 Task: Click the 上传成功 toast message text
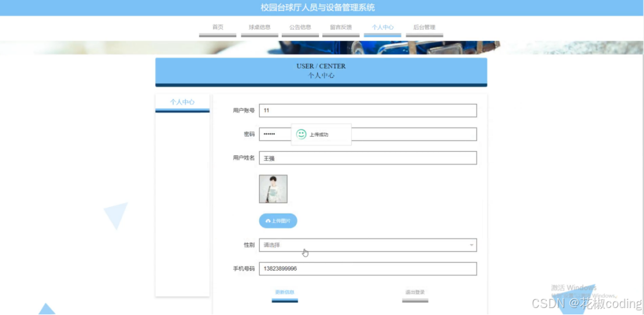click(319, 135)
